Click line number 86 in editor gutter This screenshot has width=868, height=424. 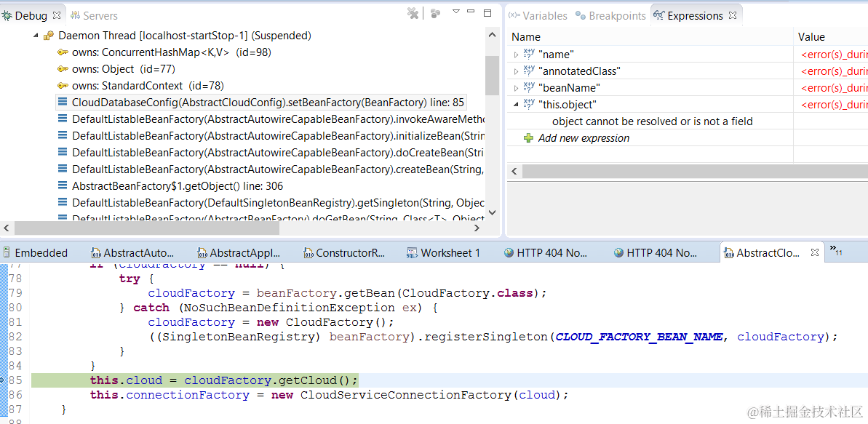(x=16, y=395)
